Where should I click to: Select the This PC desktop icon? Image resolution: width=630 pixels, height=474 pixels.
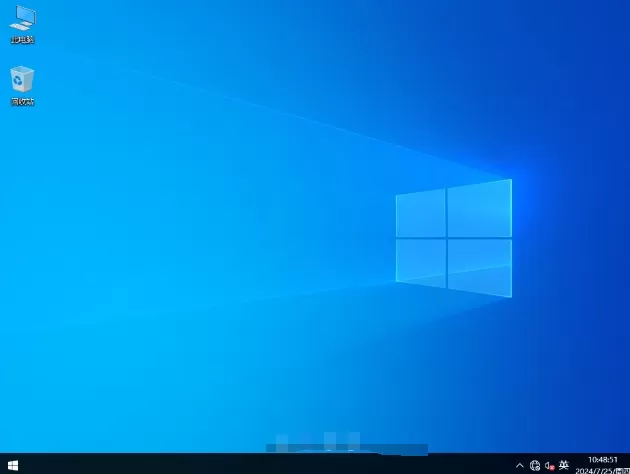[x=22, y=24]
